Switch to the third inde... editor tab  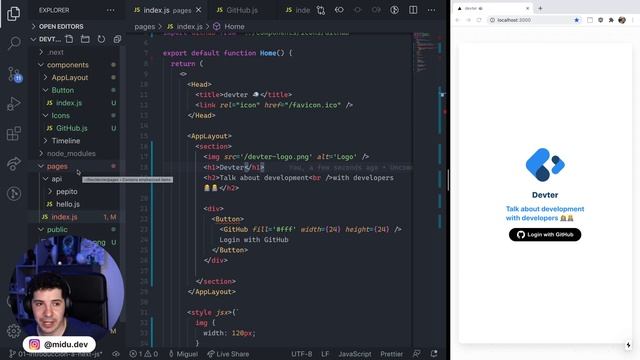pos(298,10)
